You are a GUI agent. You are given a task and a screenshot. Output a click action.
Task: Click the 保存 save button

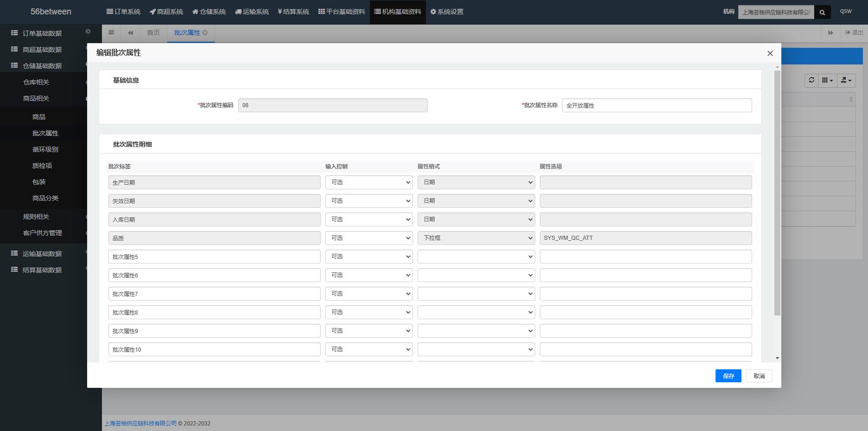(728, 376)
